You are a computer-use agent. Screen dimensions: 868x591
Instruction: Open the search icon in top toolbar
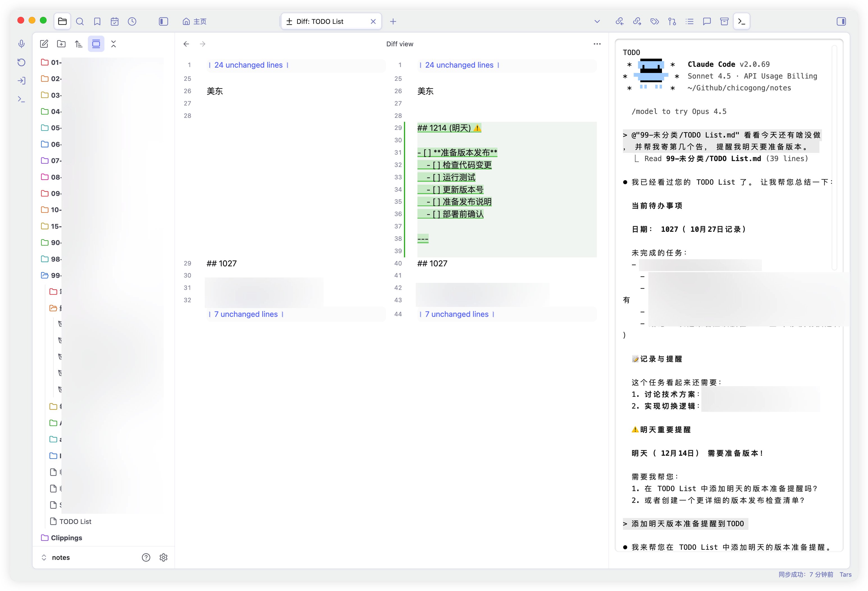[79, 22]
